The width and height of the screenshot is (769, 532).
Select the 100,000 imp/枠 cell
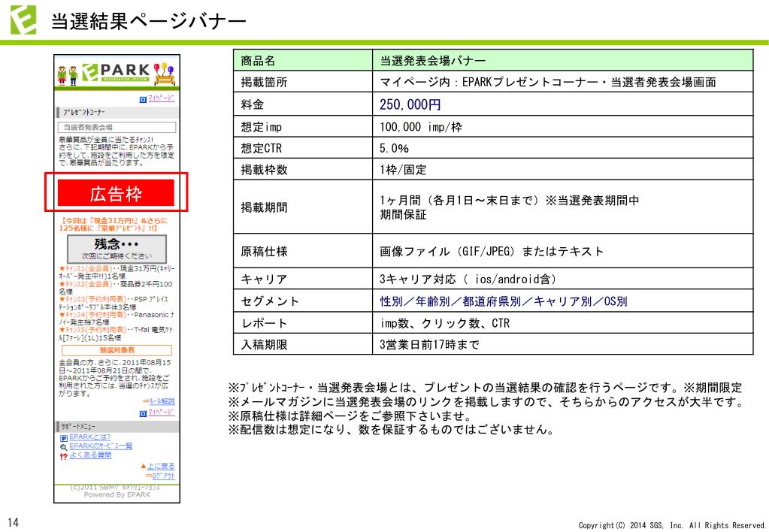coord(562,126)
